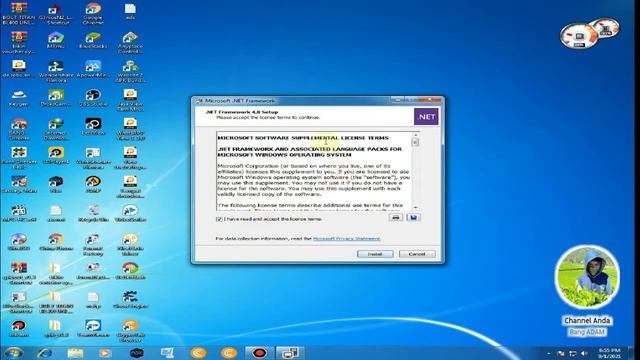Open the TeamViewer desktop icon
Screen dimensions: 640x360
click(x=93, y=329)
